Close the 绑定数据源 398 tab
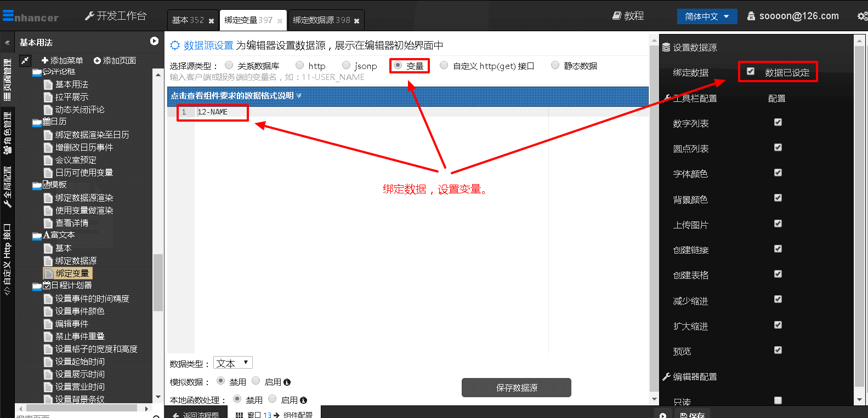 356,21
